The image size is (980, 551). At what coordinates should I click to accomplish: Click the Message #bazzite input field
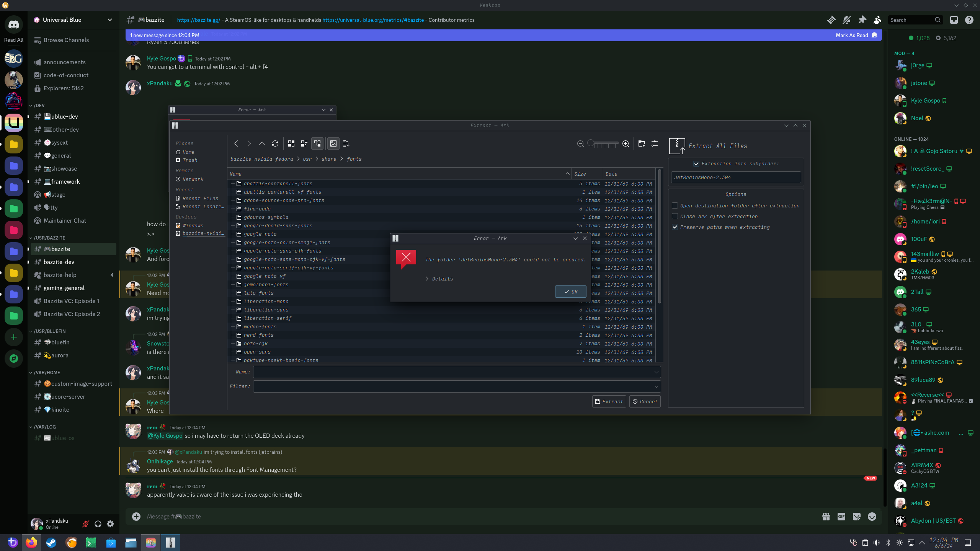[268, 516]
